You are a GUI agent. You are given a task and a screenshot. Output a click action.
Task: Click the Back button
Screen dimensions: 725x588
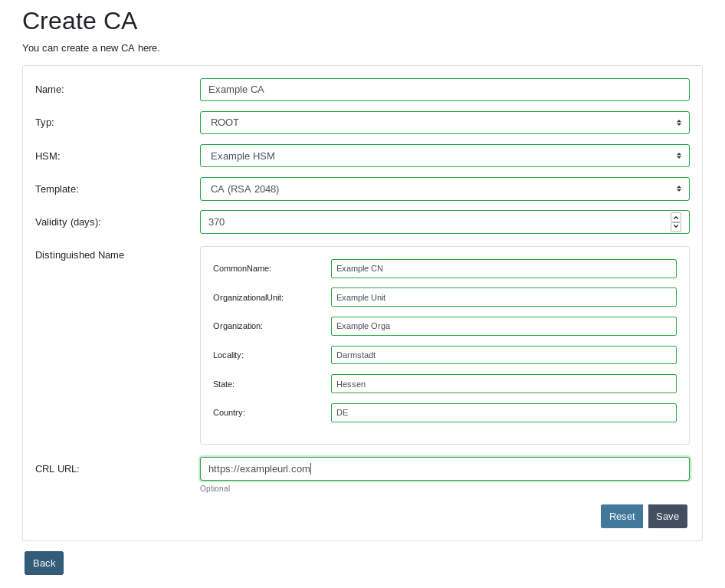(44, 563)
